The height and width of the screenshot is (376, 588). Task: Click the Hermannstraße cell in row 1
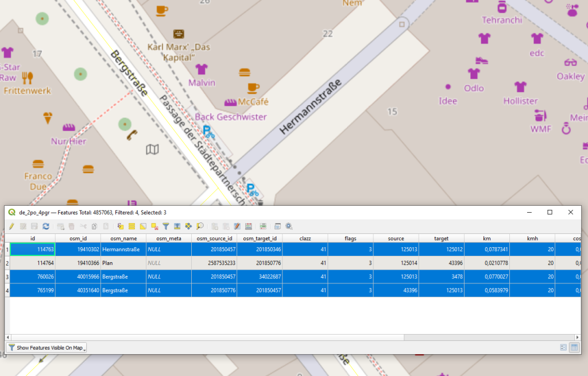tap(123, 250)
